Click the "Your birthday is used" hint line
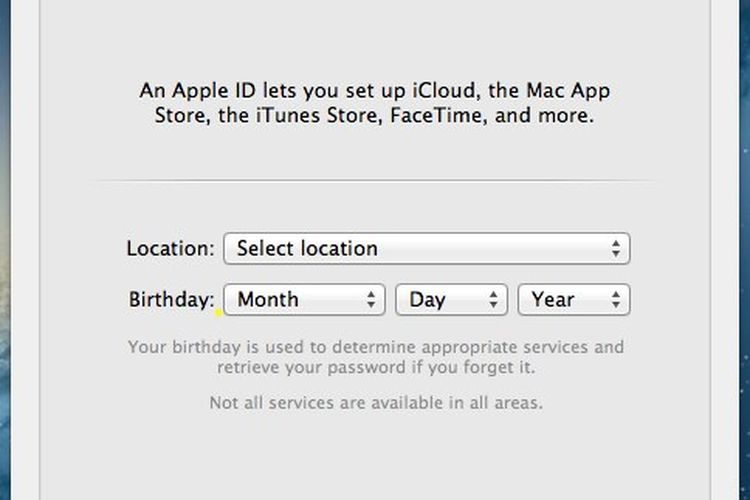The image size is (750, 500). point(376,347)
